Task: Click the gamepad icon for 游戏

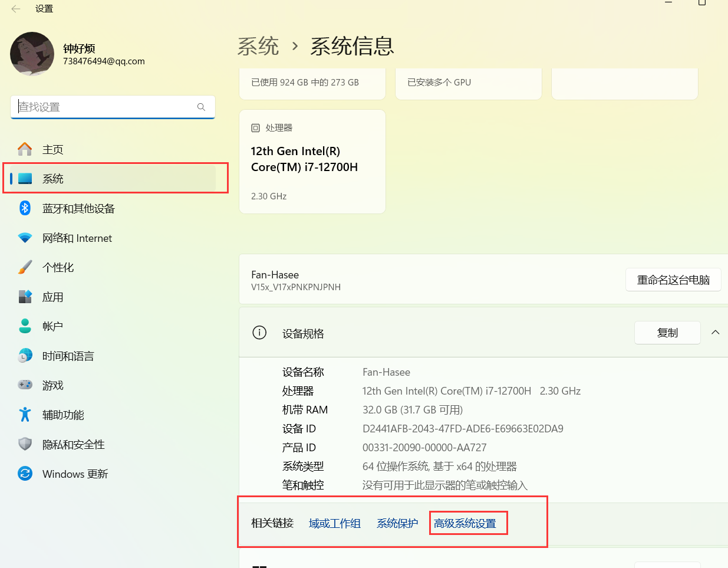Action: pos(25,385)
